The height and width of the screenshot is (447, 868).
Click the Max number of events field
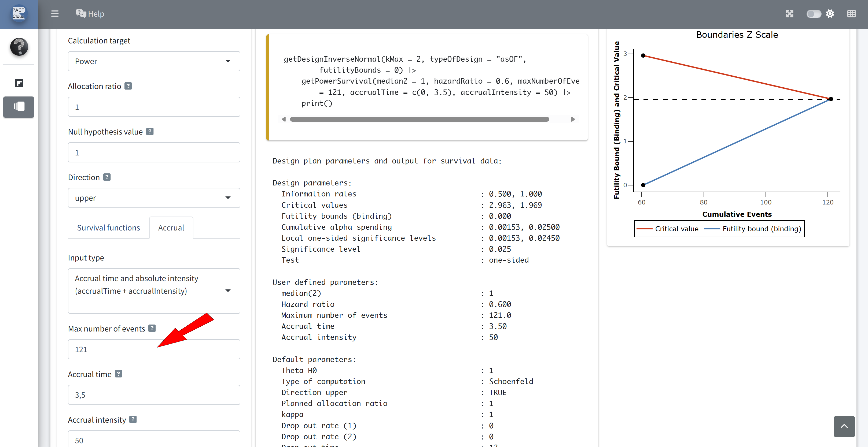point(154,349)
